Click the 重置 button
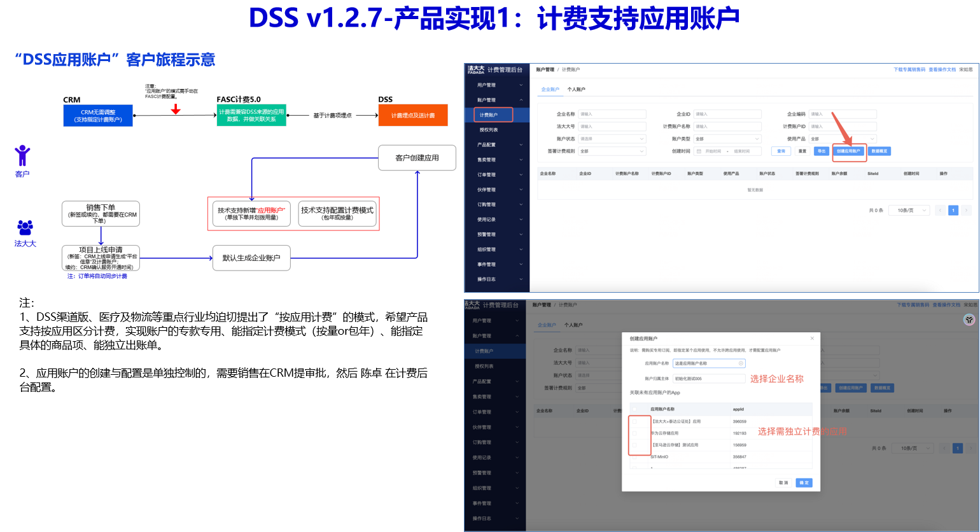The image size is (980, 532). 802,151
